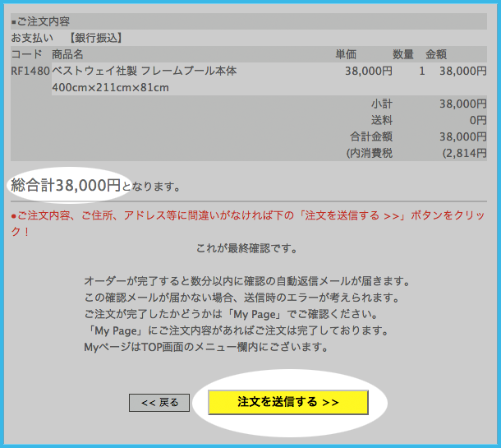Click the quantity value 1 in the product row

pos(421,72)
